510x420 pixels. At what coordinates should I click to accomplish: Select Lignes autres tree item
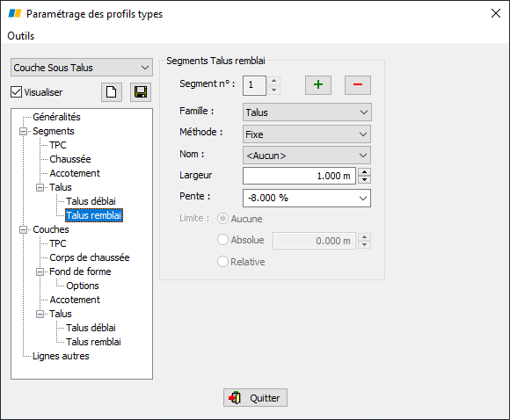(x=61, y=356)
